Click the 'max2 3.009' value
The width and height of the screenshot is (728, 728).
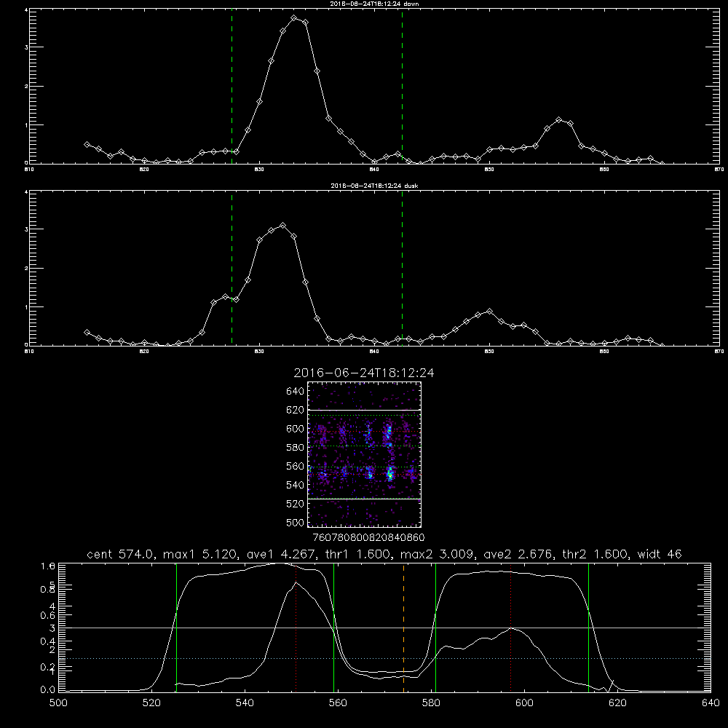pos(437,554)
